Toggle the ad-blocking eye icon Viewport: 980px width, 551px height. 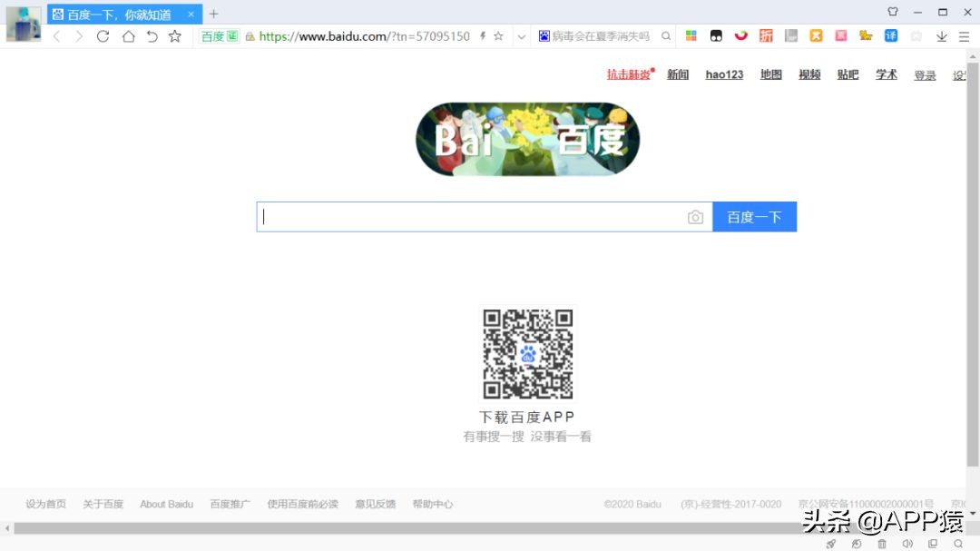pos(857,543)
